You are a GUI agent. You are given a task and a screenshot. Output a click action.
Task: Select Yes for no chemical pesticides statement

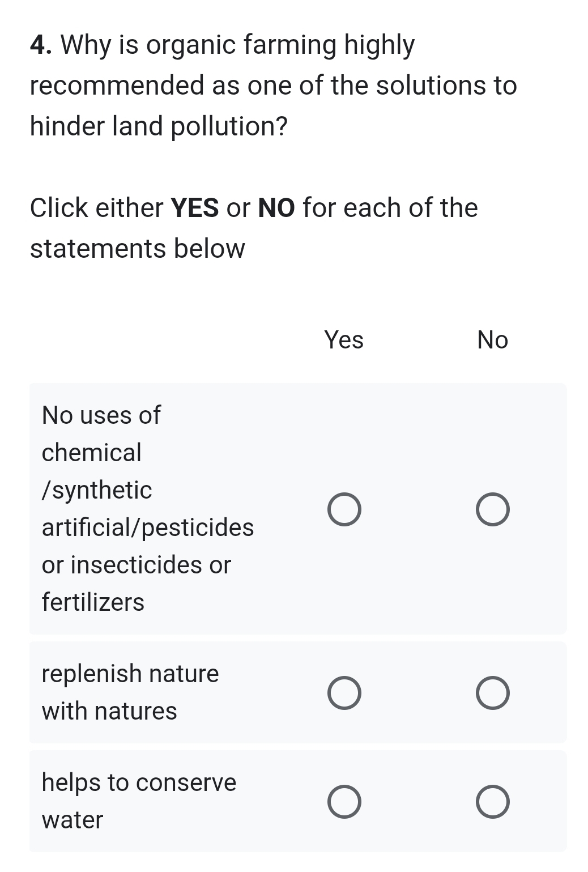344,509
